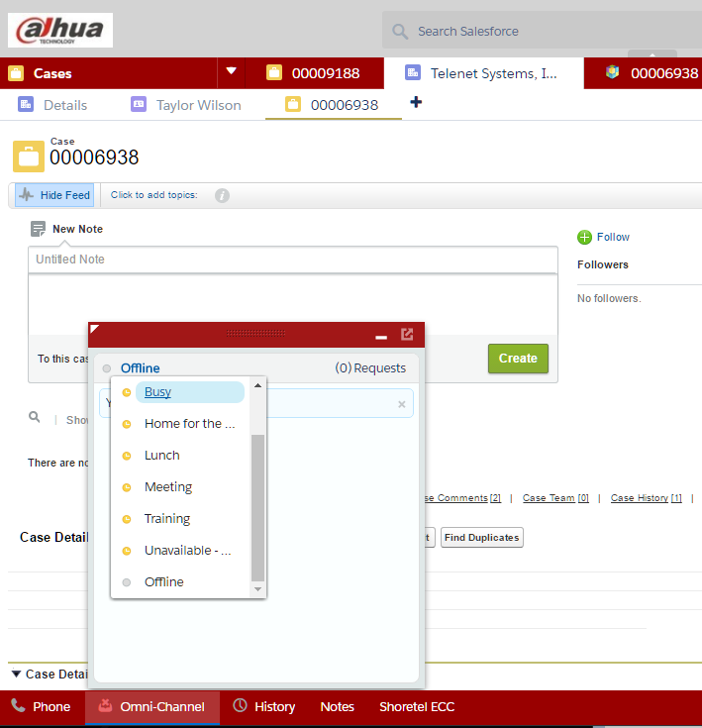Image resolution: width=702 pixels, height=728 pixels.
Task: Open the Taylor Wilson subtab
Action: 186,105
